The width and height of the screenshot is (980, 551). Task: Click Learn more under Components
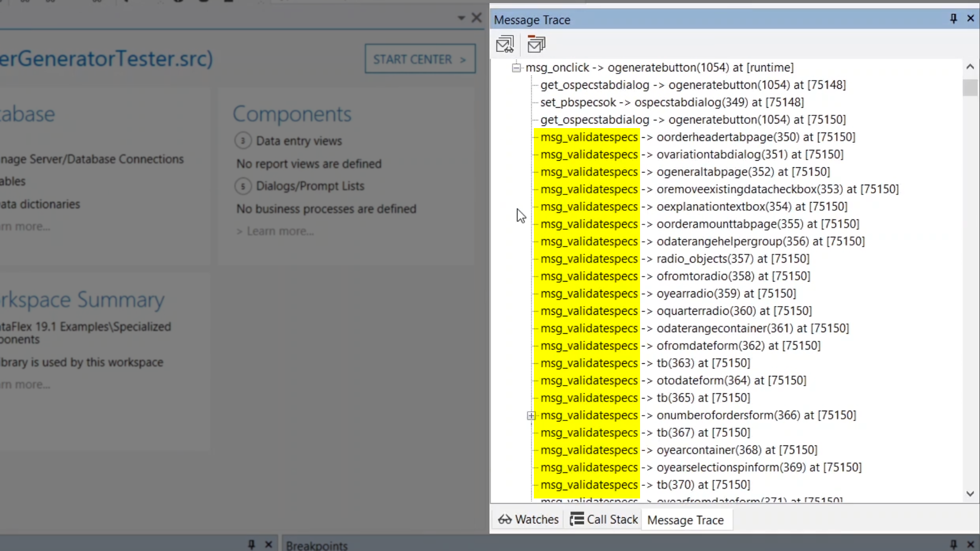(280, 231)
